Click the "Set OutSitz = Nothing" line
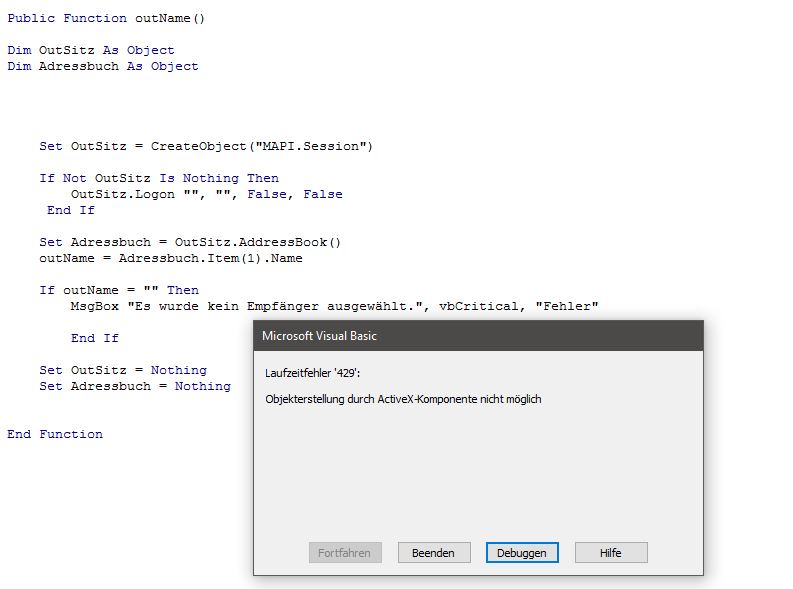Viewport: 793px width, 589px height. (x=123, y=370)
